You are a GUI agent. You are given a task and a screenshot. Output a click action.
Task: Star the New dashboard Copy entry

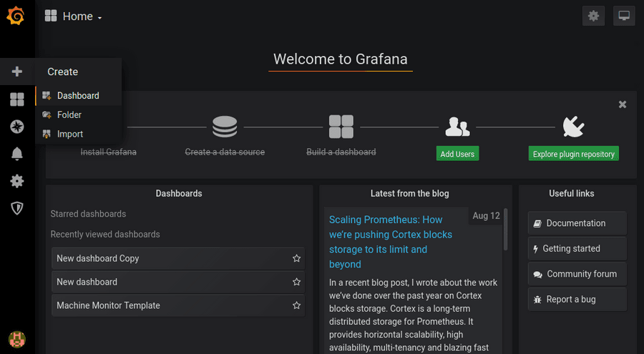pyautogui.click(x=296, y=258)
